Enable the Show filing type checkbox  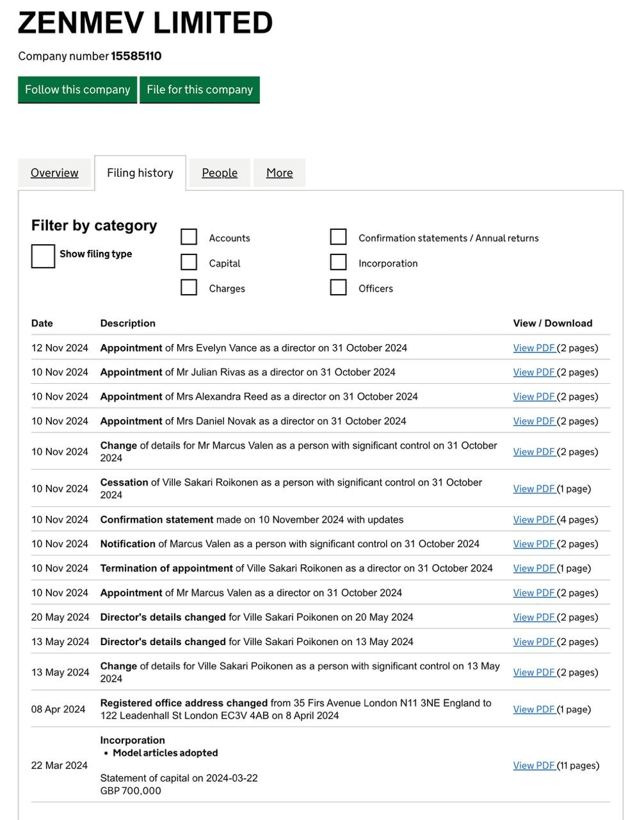click(x=43, y=256)
